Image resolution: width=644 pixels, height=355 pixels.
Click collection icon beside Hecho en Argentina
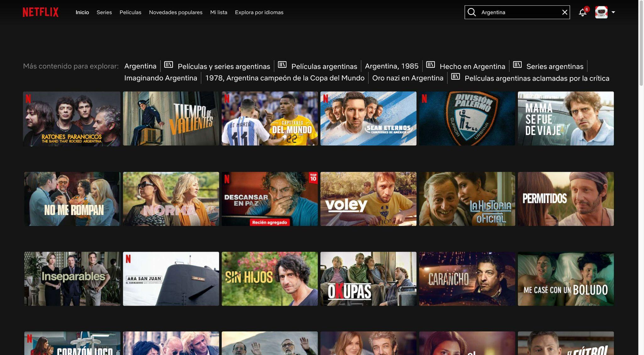[x=430, y=65]
